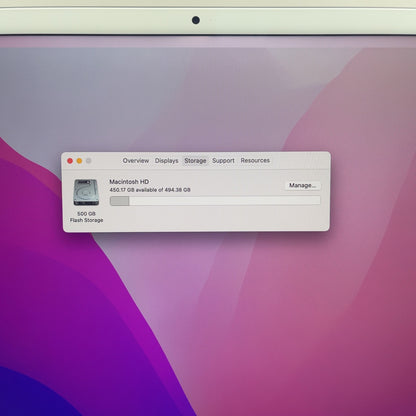Click the Macintosh HD volume name
416x416 pixels.
click(x=129, y=182)
